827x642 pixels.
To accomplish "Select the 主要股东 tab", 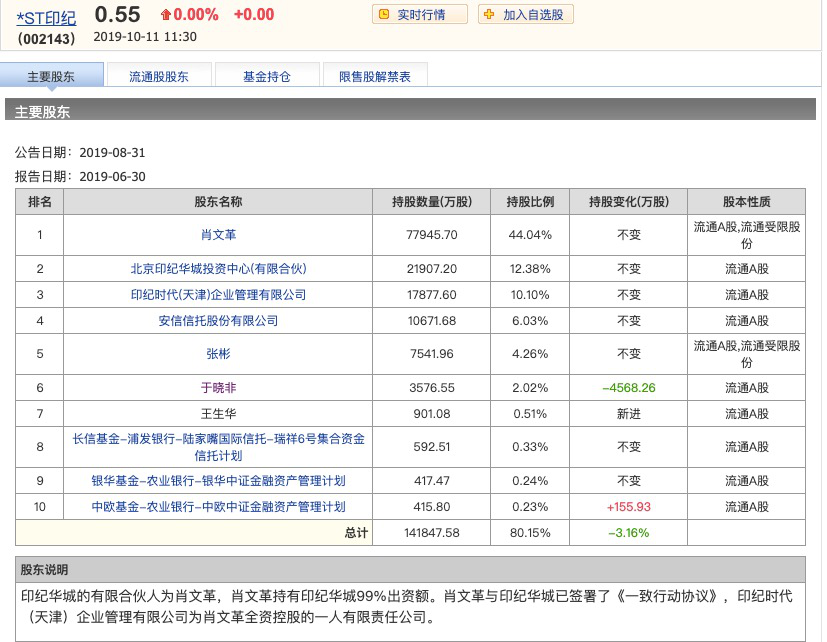I will (52, 76).
